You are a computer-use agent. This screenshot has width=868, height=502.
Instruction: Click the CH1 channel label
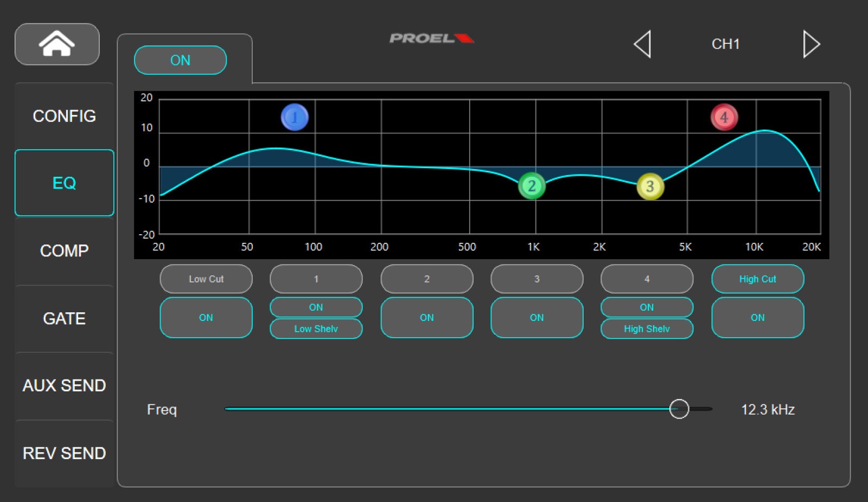click(725, 44)
